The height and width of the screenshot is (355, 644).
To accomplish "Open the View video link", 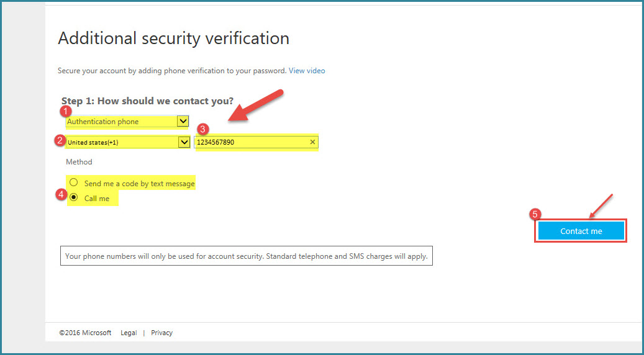I will point(307,71).
